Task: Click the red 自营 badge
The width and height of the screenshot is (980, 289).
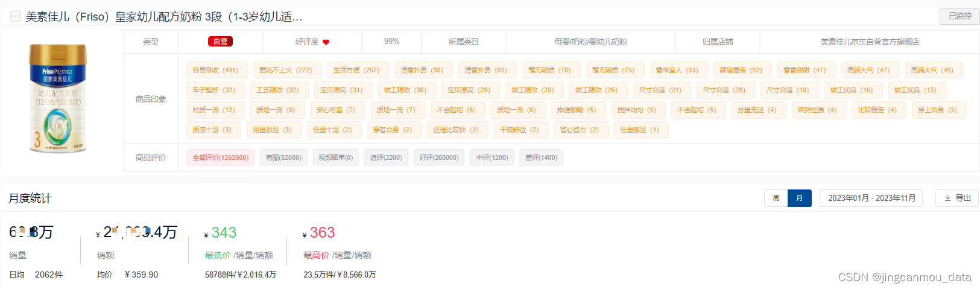Action: point(220,42)
